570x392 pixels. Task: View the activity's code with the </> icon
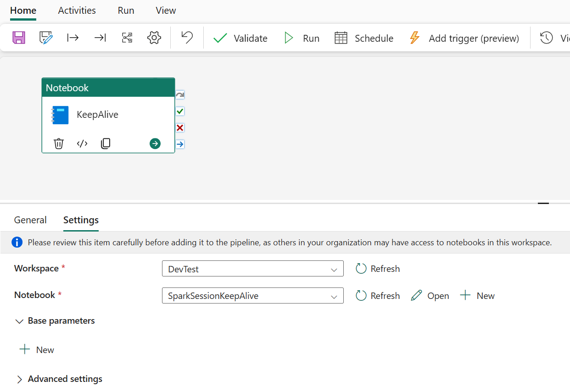(x=82, y=144)
